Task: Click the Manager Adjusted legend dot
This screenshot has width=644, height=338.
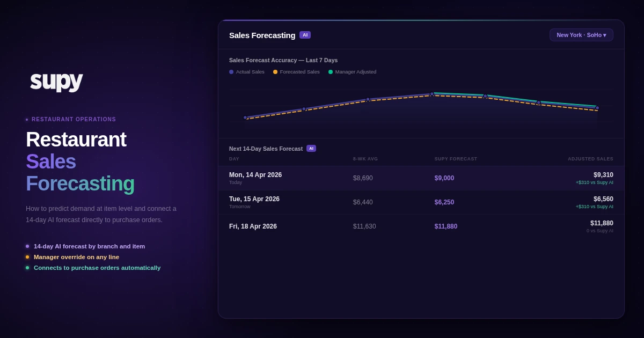Action: (x=331, y=72)
